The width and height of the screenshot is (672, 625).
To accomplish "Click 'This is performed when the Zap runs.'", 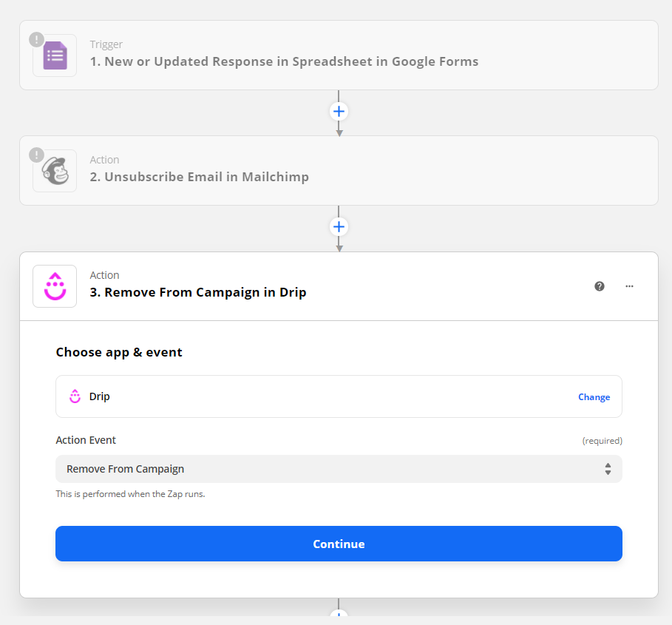I will 130,494.
